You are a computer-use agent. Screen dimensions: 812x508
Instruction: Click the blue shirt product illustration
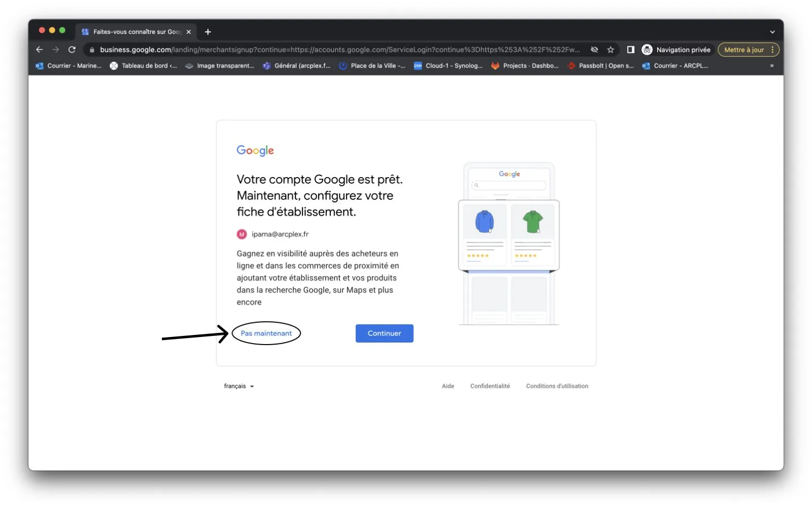point(484,222)
